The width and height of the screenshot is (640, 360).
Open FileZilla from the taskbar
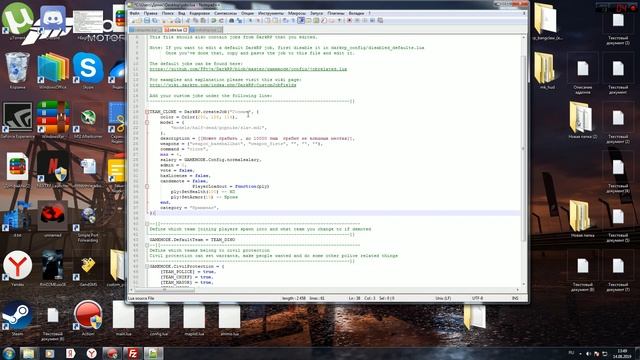pyautogui.click(x=133, y=353)
